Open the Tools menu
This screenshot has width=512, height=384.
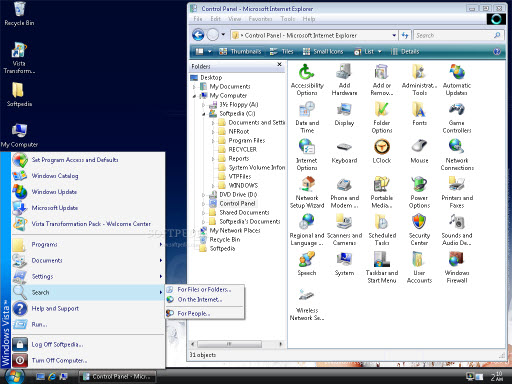(x=288, y=19)
